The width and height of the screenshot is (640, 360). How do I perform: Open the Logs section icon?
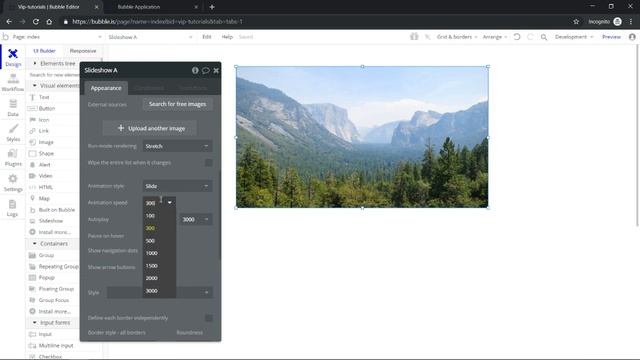pyautogui.click(x=12, y=208)
